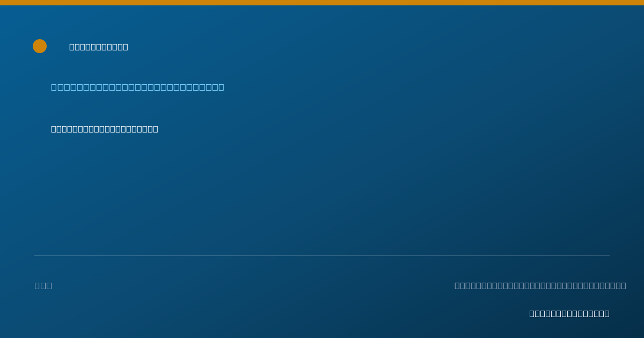This screenshot has width=644, height=338.
Task: Click the orange bar across the top
Action: 322,3
